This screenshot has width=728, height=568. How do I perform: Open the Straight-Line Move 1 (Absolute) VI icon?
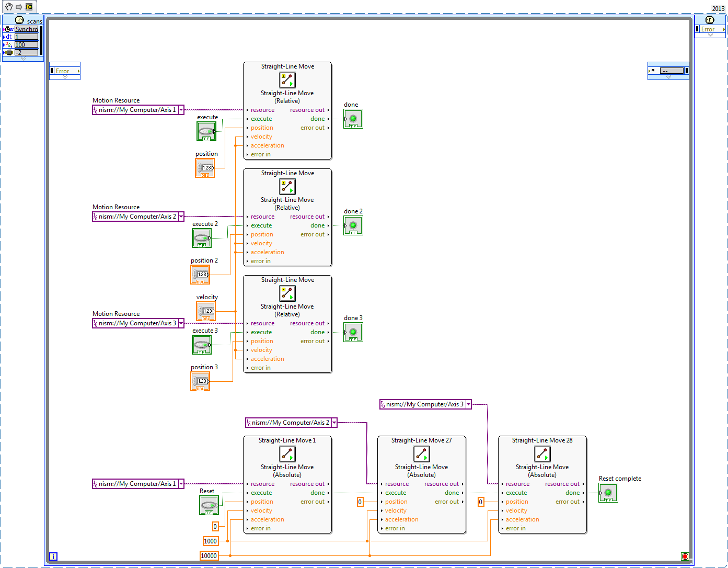(287, 454)
